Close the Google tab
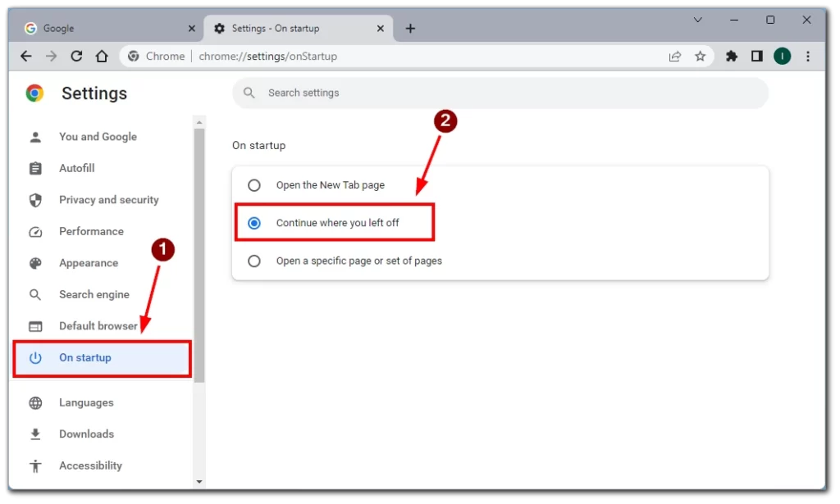The height and width of the screenshot is (504, 840). 192,29
